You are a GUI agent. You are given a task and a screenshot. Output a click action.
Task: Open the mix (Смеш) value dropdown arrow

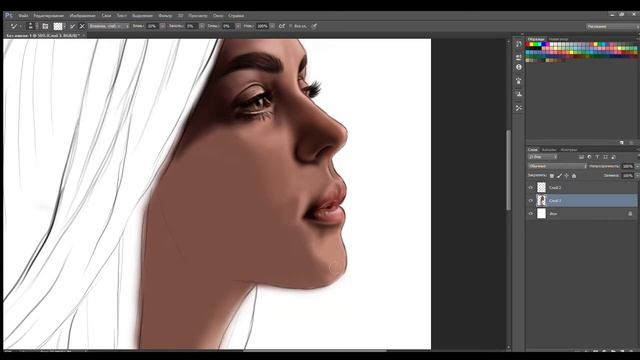coord(238,26)
